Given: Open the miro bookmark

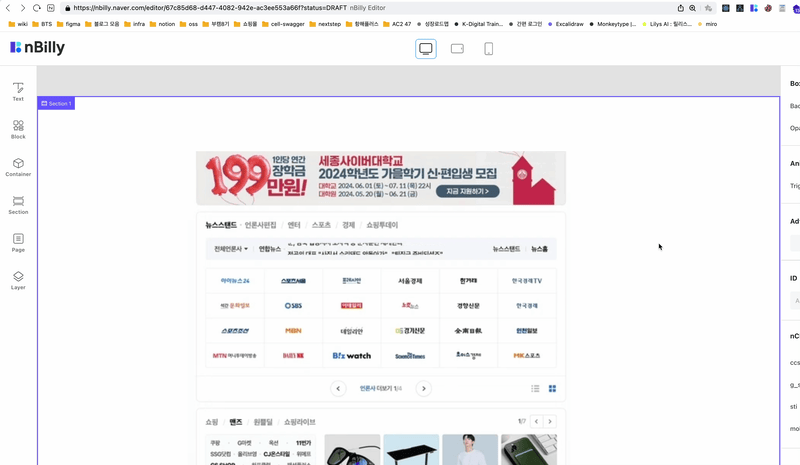Looking at the screenshot, I should 707,24.
